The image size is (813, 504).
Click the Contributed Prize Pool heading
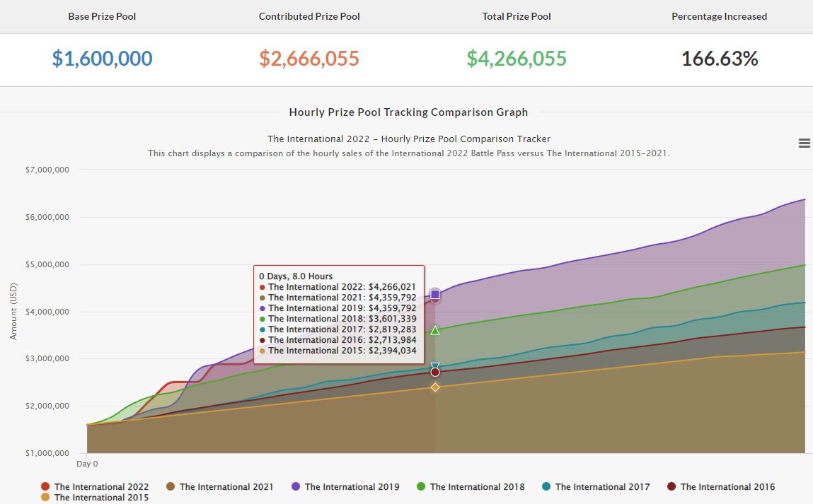click(x=309, y=16)
